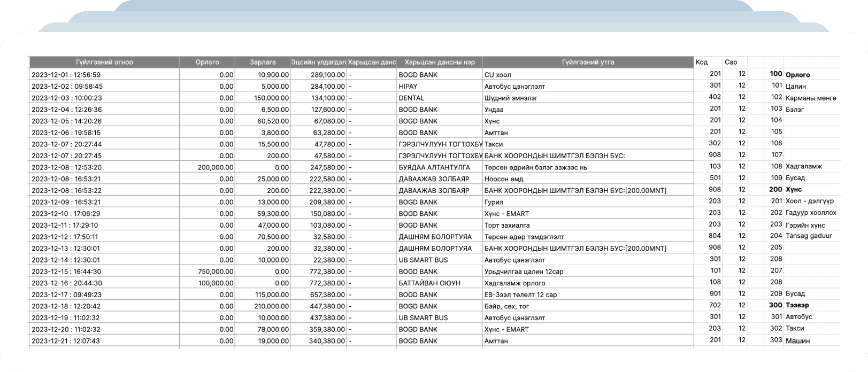
Task: Click the Tansag gaduur category cell
Action: click(809, 236)
